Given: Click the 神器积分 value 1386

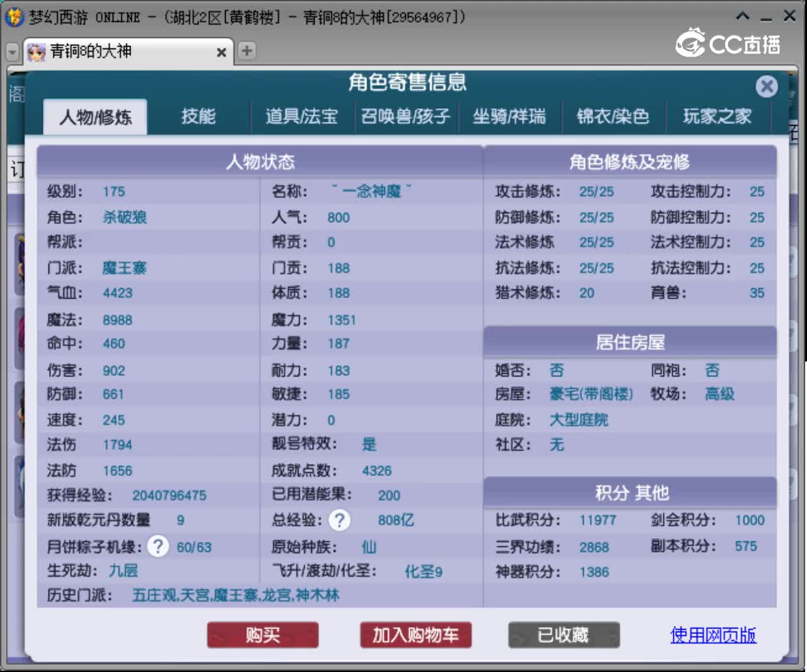Looking at the screenshot, I should point(594,572).
